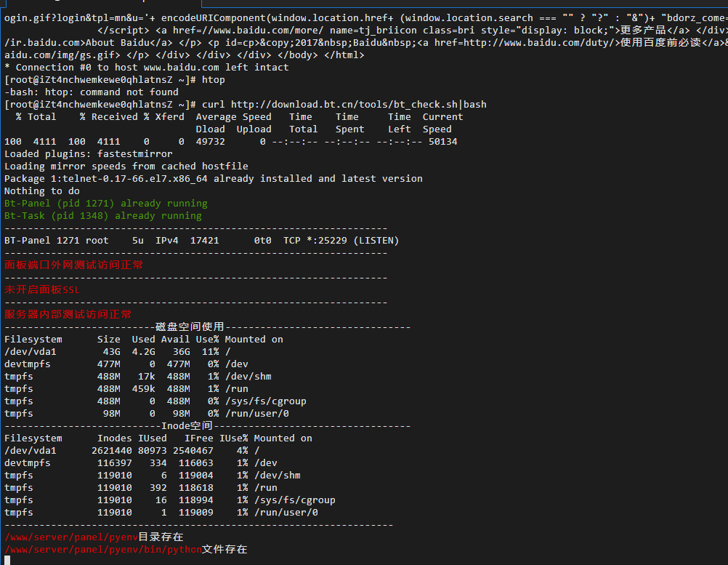The width and height of the screenshot is (728, 565).
Task: Click the '50134' current speed value
Action: pos(443,142)
